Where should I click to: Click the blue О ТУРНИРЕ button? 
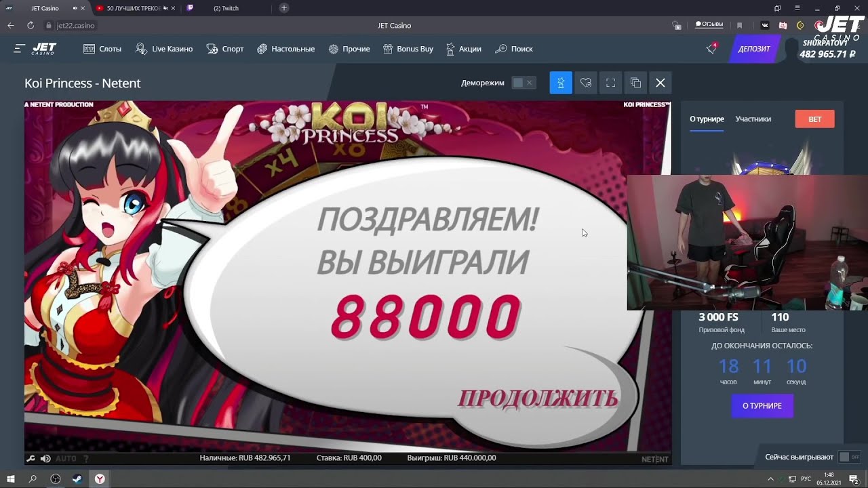tap(762, 405)
